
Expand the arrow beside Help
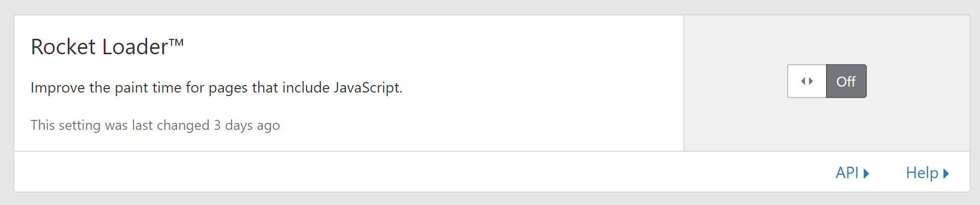[x=946, y=173]
